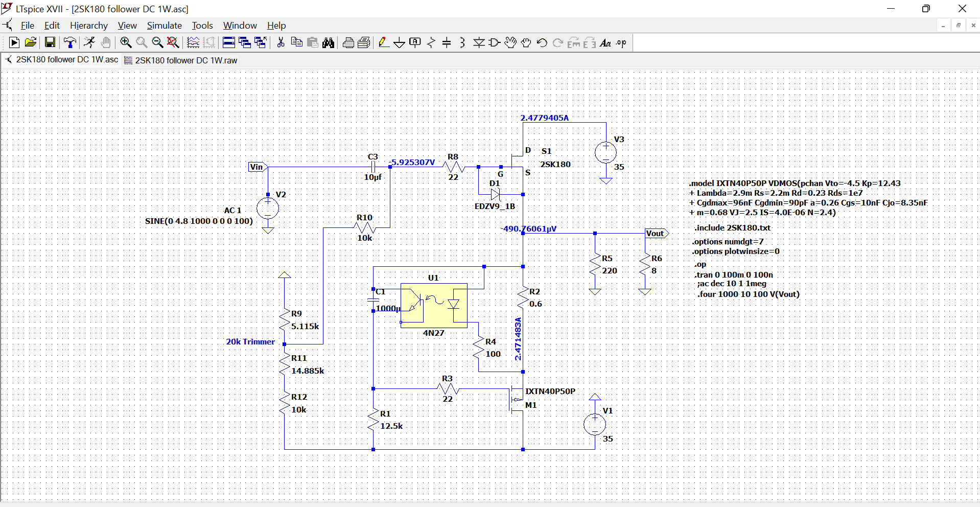
Task: Restore the inner document window
Action: pyautogui.click(x=959, y=25)
